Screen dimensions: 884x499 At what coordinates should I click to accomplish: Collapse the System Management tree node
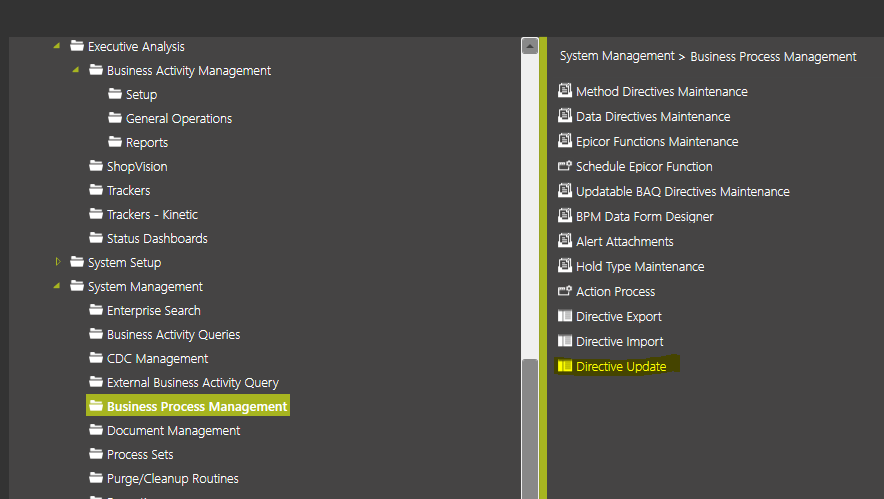pyautogui.click(x=56, y=286)
